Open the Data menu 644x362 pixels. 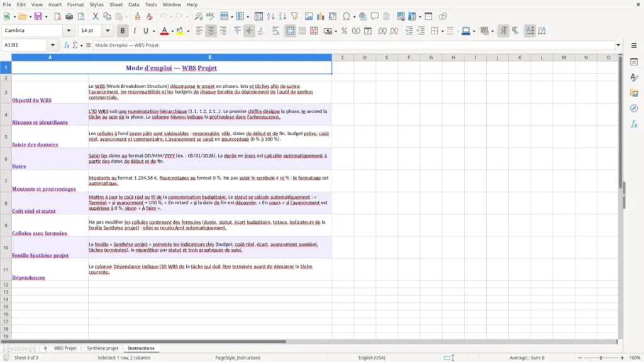(133, 4)
